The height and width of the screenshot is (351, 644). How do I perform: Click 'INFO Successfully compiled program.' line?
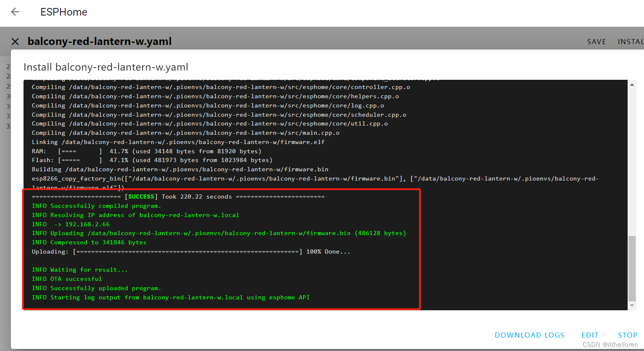[97, 206]
